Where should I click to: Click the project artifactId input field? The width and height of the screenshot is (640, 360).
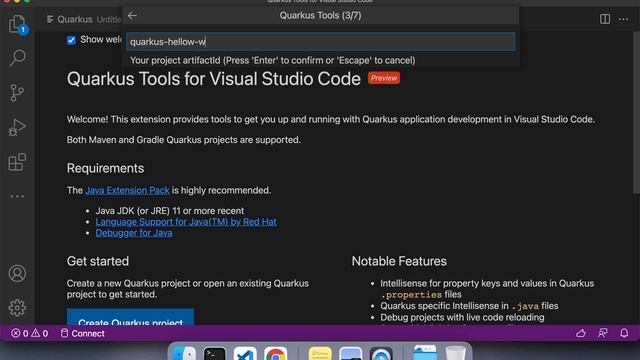320,42
